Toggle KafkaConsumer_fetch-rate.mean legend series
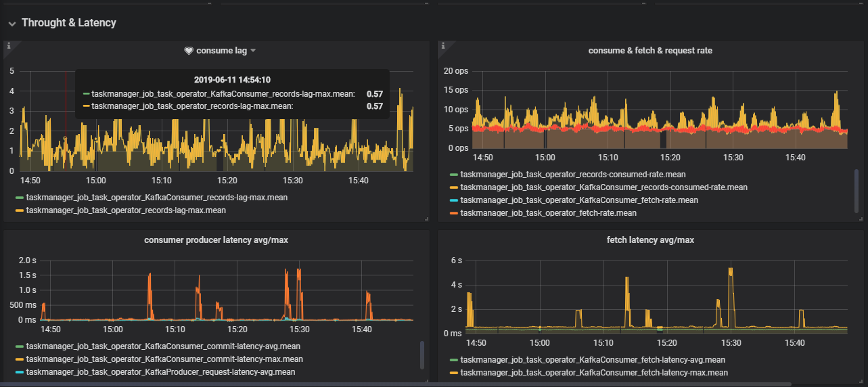The width and height of the screenshot is (868, 387). point(579,200)
